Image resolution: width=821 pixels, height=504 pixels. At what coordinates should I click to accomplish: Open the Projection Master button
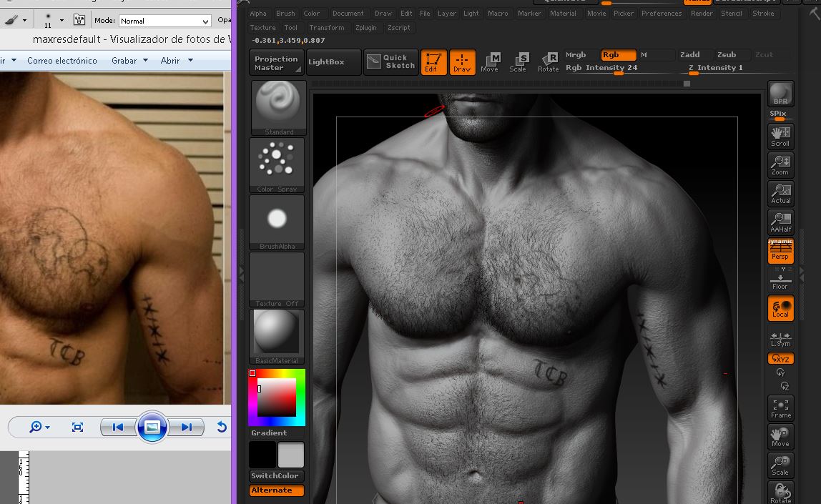(276, 63)
